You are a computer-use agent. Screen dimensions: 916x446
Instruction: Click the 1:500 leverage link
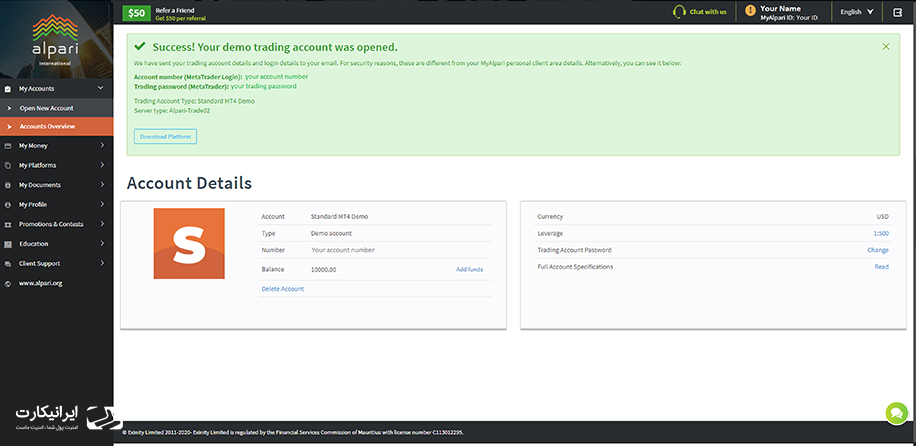[881, 233]
